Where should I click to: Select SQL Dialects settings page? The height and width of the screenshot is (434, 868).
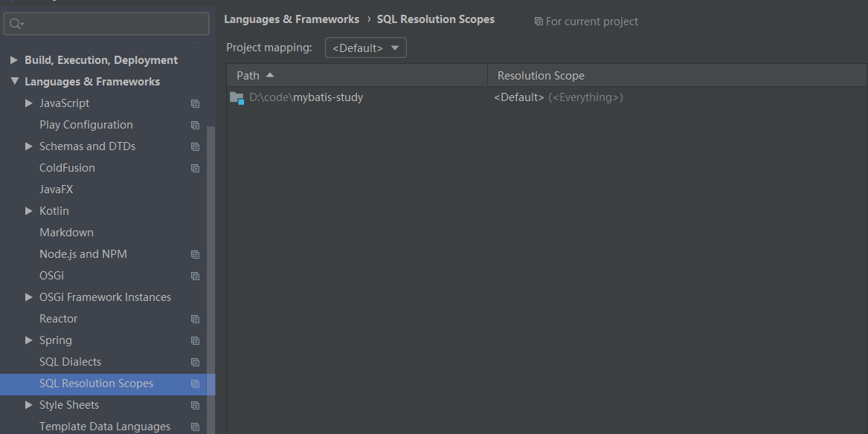tap(71, 362)
